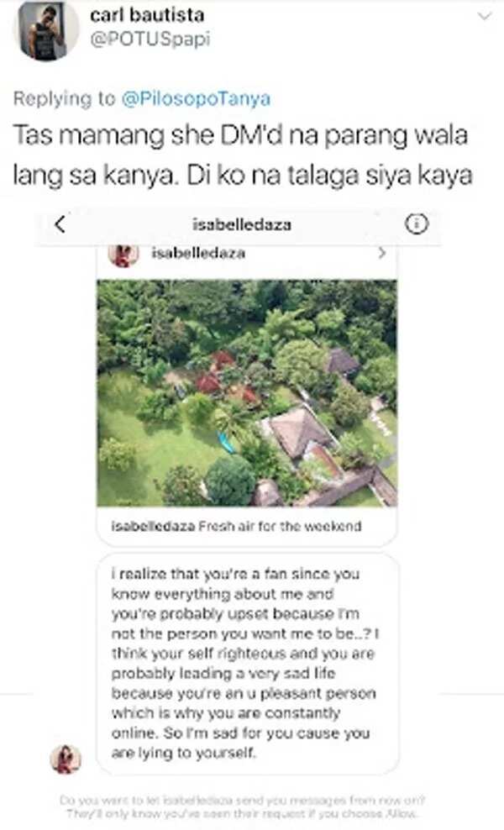The height and width of the screenshot is (830, 504).
Task: Open conversation info circle icon
Action: click(x=416, y=224)
